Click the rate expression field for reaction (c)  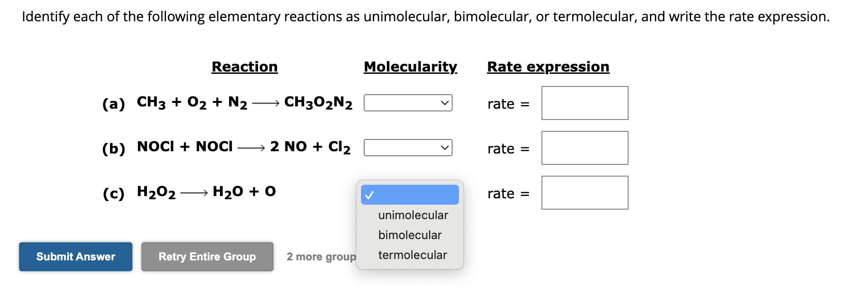click(x=584, y=192)
